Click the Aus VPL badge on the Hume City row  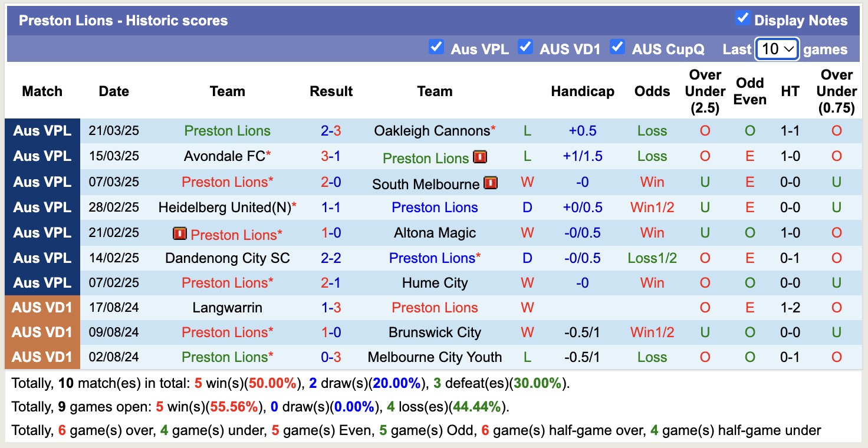click(42, 282)
